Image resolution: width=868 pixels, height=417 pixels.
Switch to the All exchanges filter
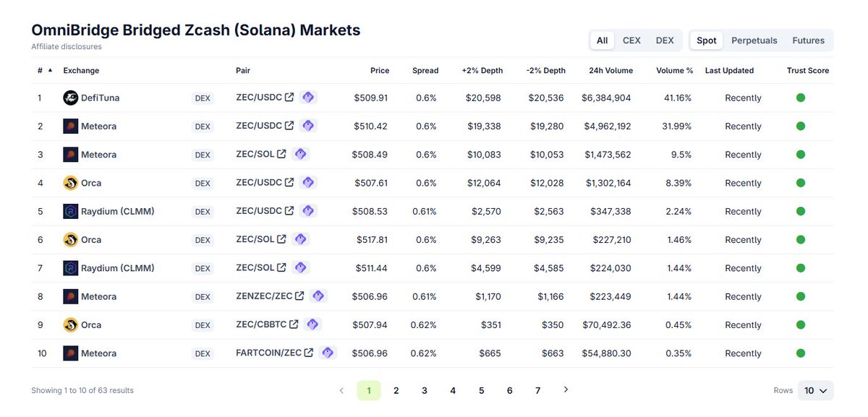coord(602,40)
